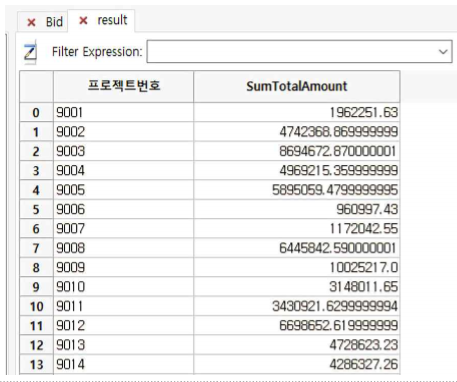Click project number cell 9011
This screenshot has height=382, width=457.
click(123, 306)
